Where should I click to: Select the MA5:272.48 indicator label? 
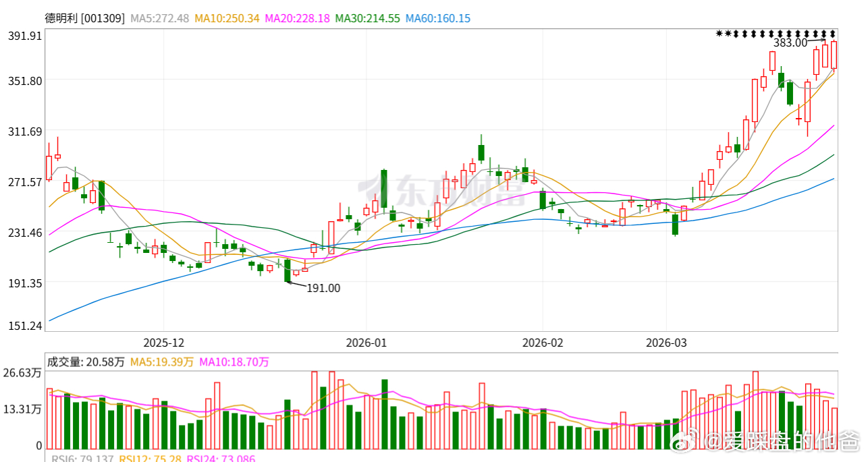[x=160, y=18]
